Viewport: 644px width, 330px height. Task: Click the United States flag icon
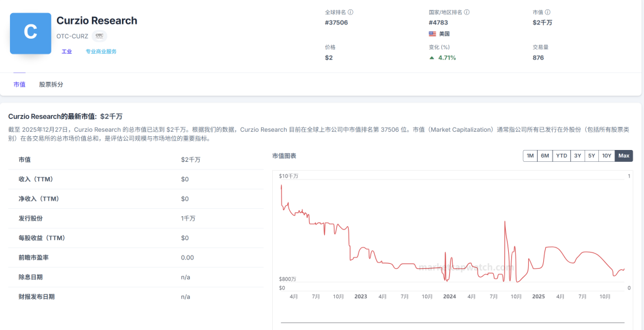[x=432, y=34]
